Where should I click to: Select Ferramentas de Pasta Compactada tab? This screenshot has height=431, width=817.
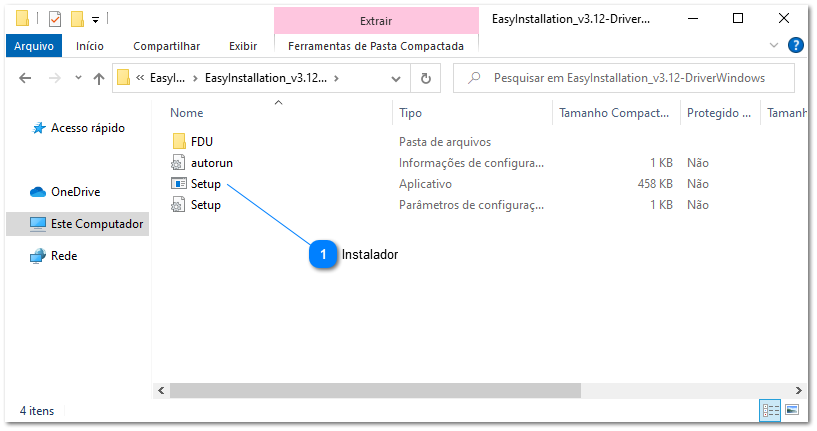pos(376,46)
